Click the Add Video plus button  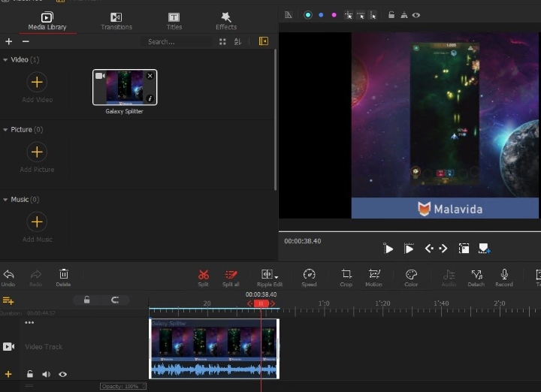coord(37,82)
